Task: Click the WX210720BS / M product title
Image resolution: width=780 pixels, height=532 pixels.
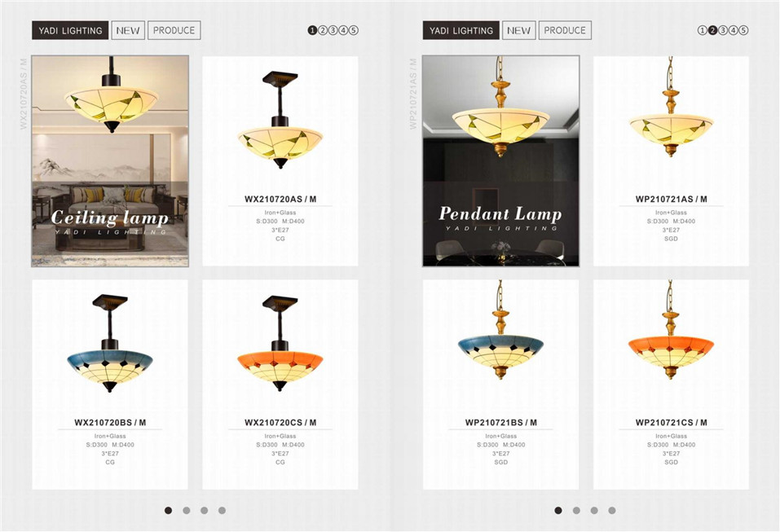Action: 110,423
